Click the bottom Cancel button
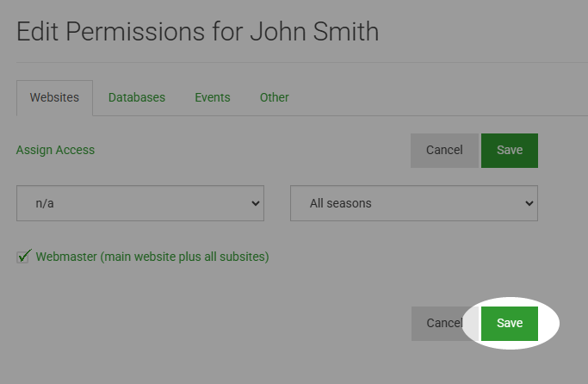This screenshot has height=384, width=588. (x=444, y=323)
